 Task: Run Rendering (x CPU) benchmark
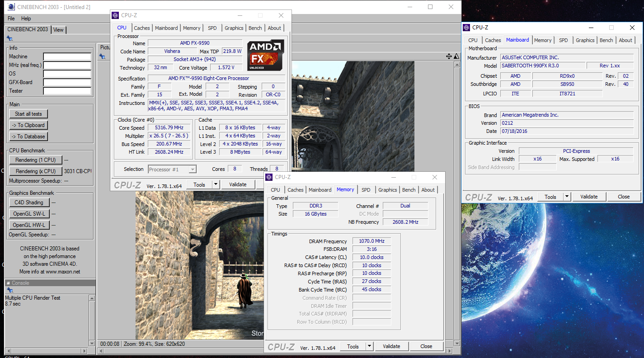pyautogui.click(x=36, y=171)
